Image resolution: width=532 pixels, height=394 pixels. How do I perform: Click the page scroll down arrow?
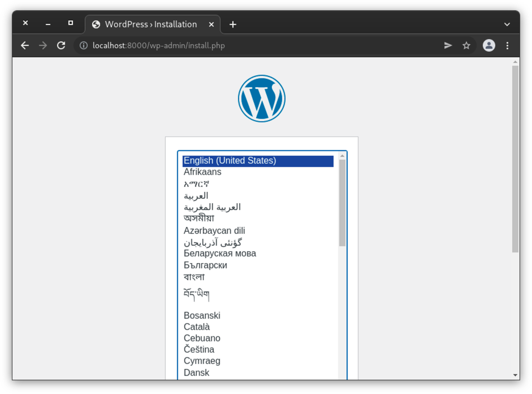(x=515, y=375)
